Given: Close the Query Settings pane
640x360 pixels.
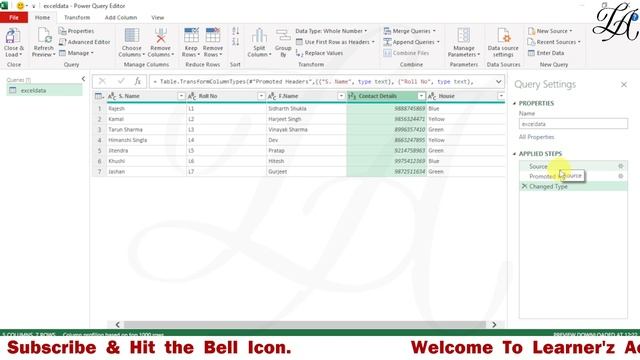Looking at the screenshot, I should 624,84.
